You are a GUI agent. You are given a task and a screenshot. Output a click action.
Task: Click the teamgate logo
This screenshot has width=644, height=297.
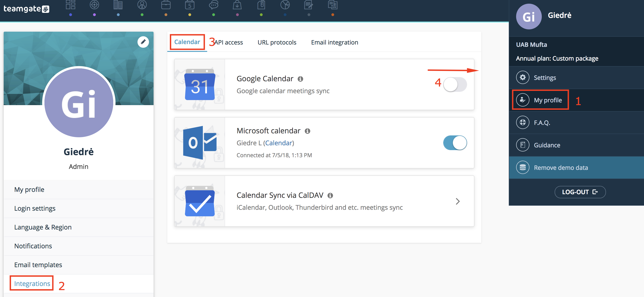click(x=27, y=9)
